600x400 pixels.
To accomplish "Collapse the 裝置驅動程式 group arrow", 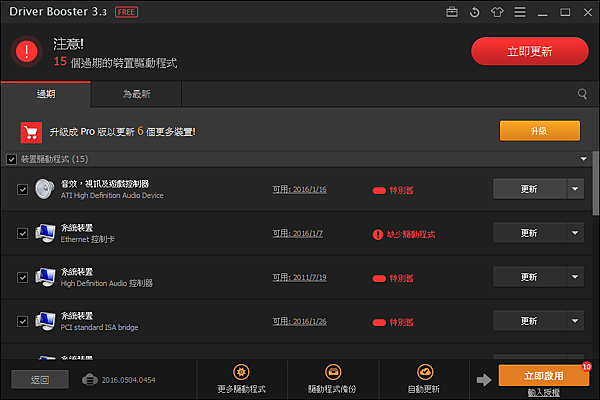I will (x=583, y=159).
